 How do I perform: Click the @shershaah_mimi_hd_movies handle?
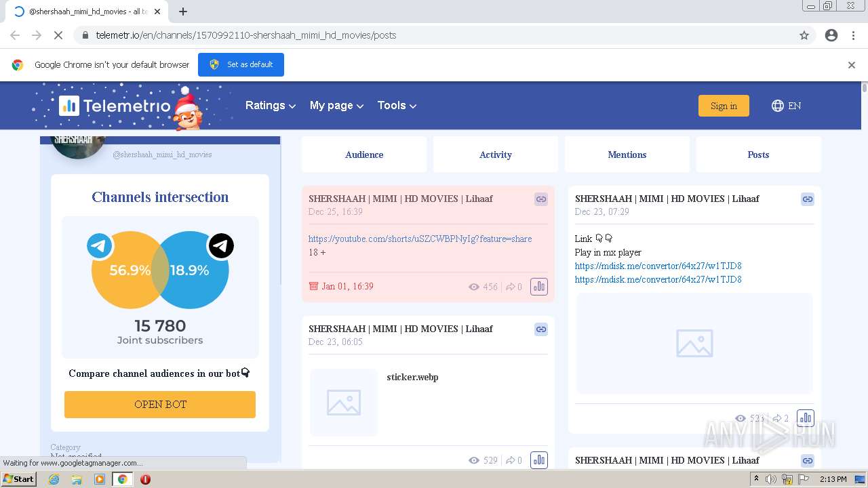162,155
